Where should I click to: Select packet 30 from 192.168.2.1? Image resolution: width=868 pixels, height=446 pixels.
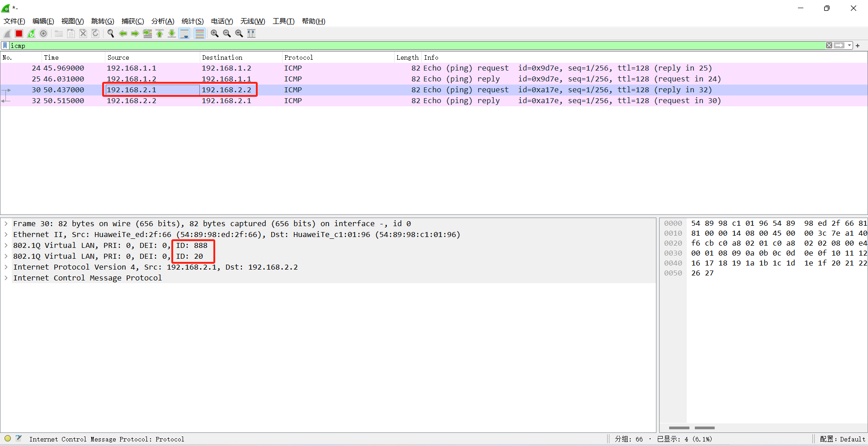(x=434, y=90)
